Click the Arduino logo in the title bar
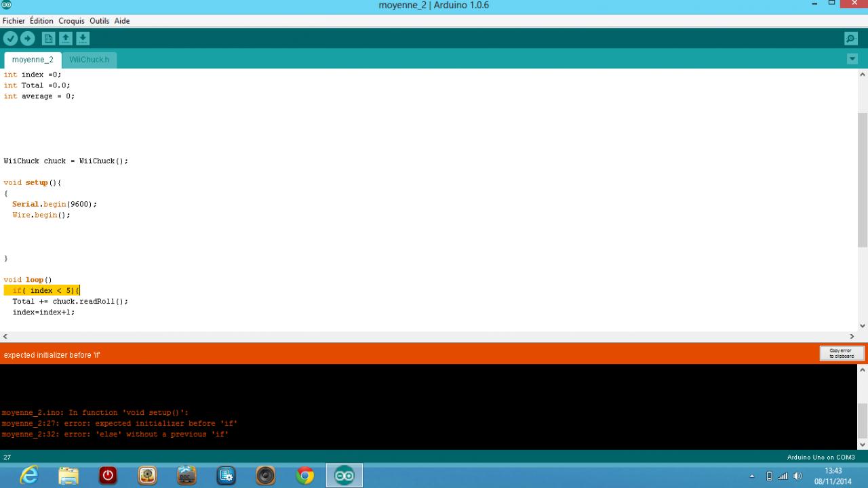The height and width of the screenshot is (488, 868). (x=7, y=5)
